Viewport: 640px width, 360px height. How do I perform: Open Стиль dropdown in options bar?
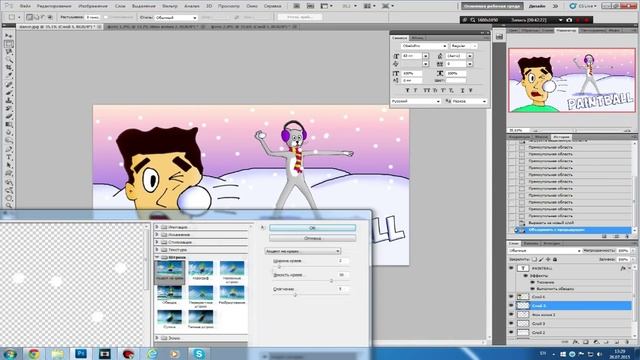click(176, 18)
